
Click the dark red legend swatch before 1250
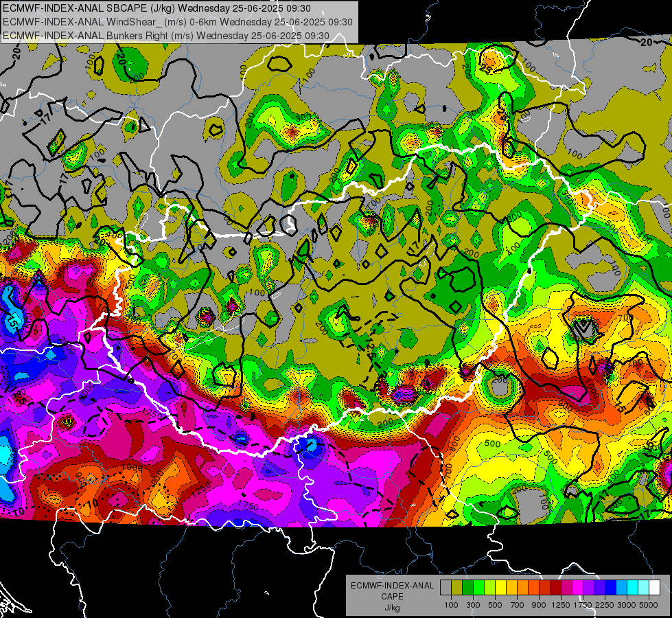click(x=555, y=588)
